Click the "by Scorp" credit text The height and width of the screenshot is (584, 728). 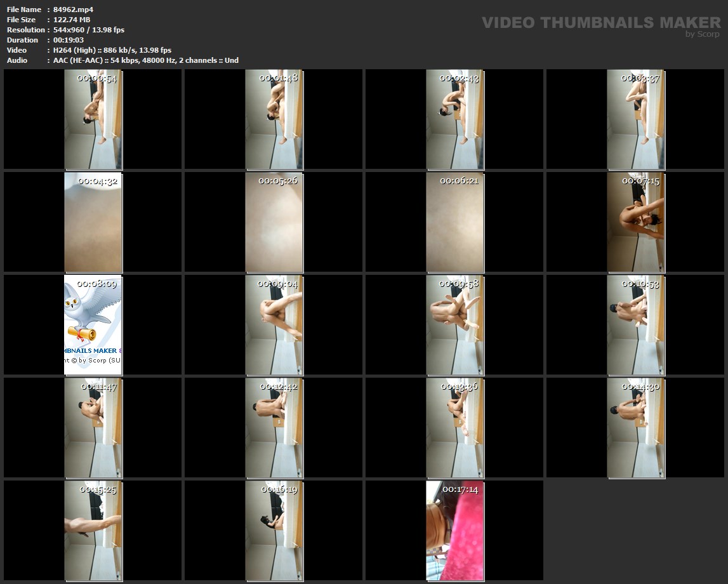703,34
